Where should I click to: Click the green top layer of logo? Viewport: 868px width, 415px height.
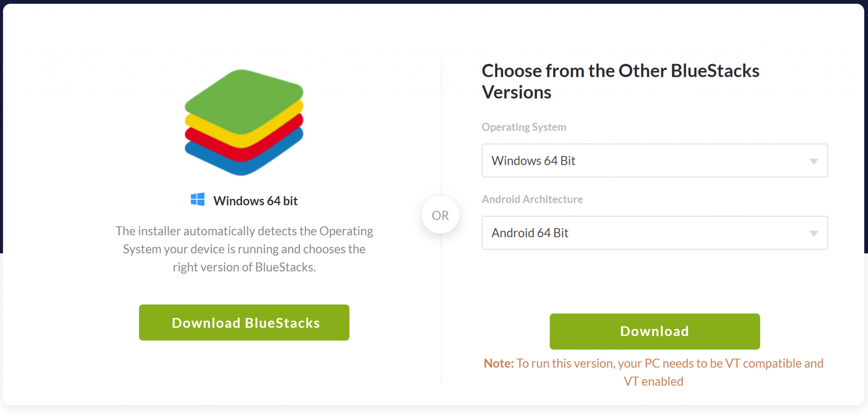(x=244, y=100)
